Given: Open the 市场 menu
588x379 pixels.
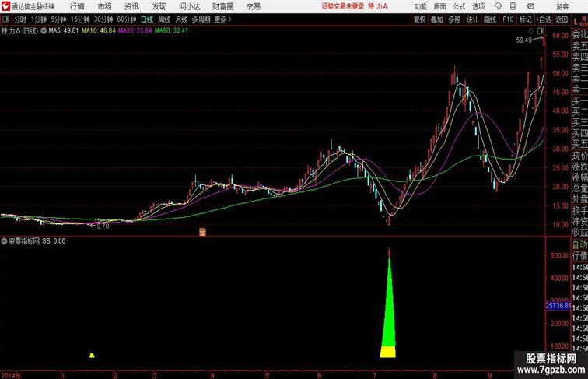Looking at the screenshot, I should pos(104,6).
